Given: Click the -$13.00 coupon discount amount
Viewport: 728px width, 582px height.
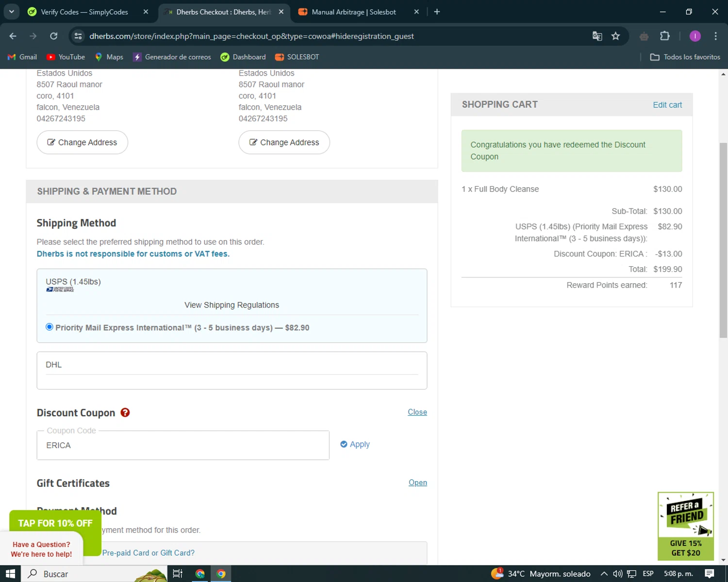Looking at the screenshot, I should 669,254.
